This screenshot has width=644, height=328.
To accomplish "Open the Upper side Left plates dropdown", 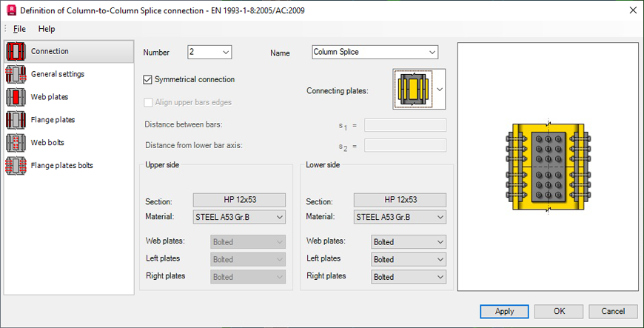I will click(248, 259).
